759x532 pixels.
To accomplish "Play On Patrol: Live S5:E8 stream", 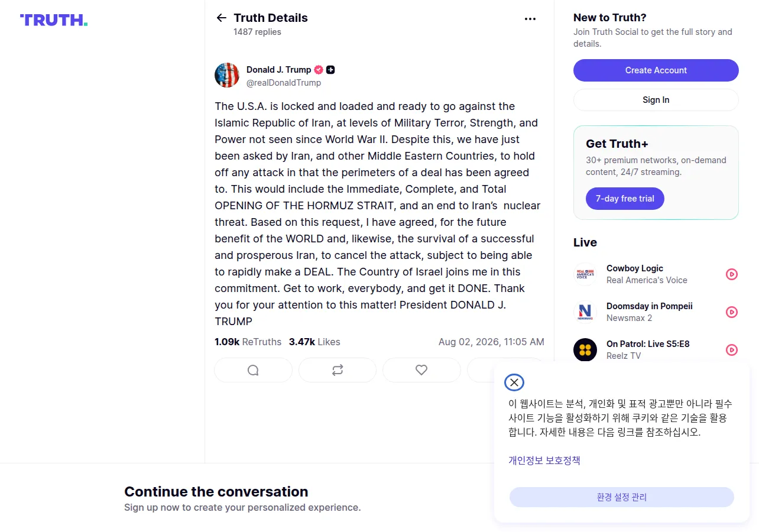I will (x=732, y=350).
